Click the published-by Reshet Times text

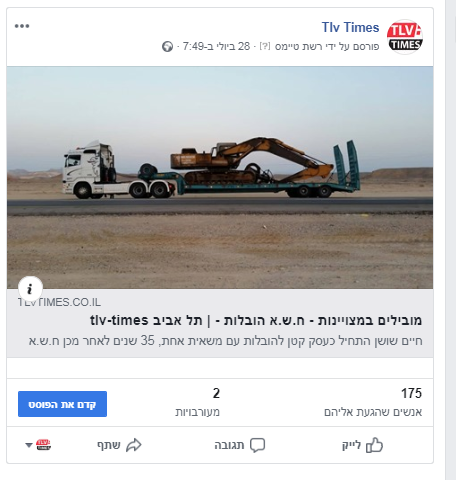327,46
